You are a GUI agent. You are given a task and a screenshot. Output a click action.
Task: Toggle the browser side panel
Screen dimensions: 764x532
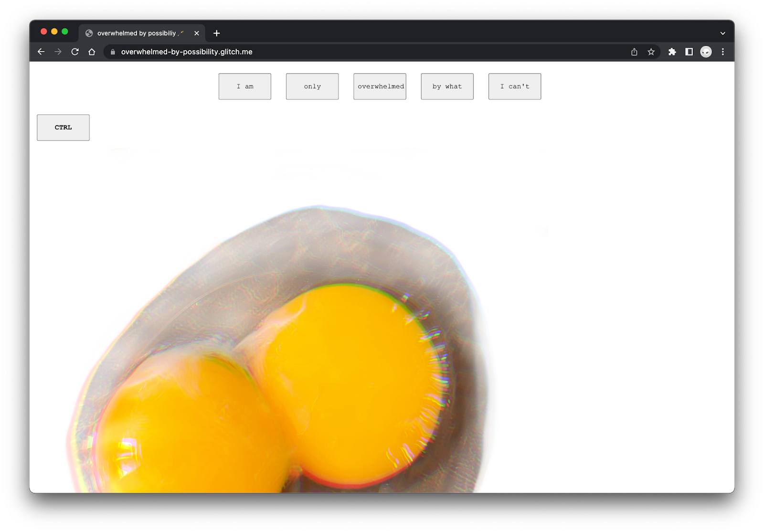pos(689,52)
